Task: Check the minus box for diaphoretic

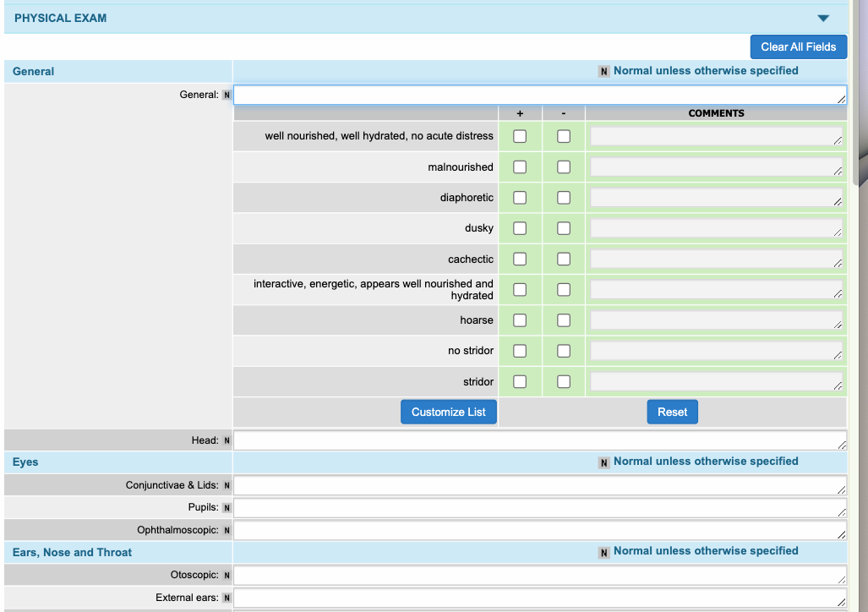Action: point(564,198)
